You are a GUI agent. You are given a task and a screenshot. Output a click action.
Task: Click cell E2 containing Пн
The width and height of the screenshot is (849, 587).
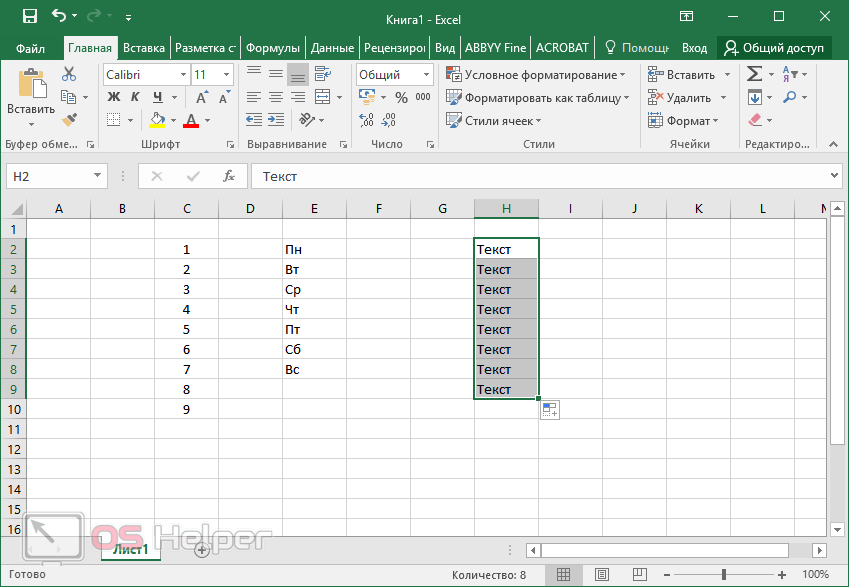click(x=314, y=250)
